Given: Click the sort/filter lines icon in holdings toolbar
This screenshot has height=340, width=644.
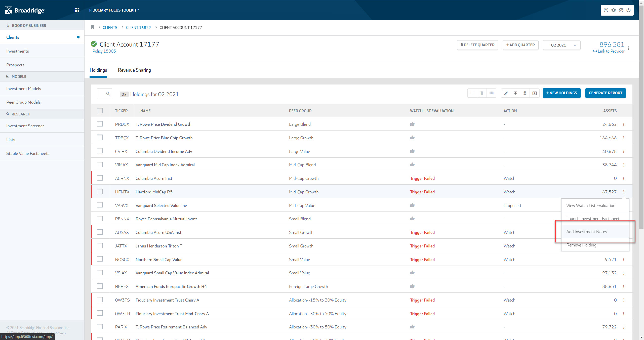Looking at the screenshot, I should tap(472, 93).
